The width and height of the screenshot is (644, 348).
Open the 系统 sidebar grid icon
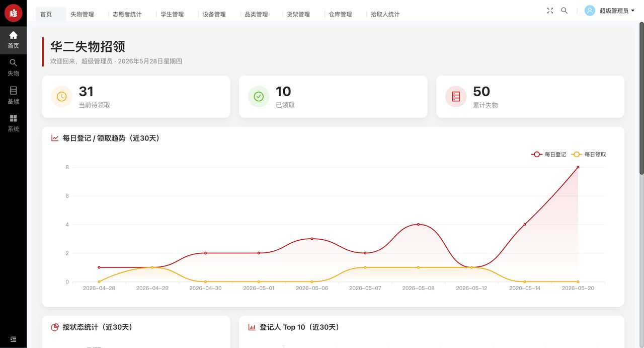pos(13,118)
